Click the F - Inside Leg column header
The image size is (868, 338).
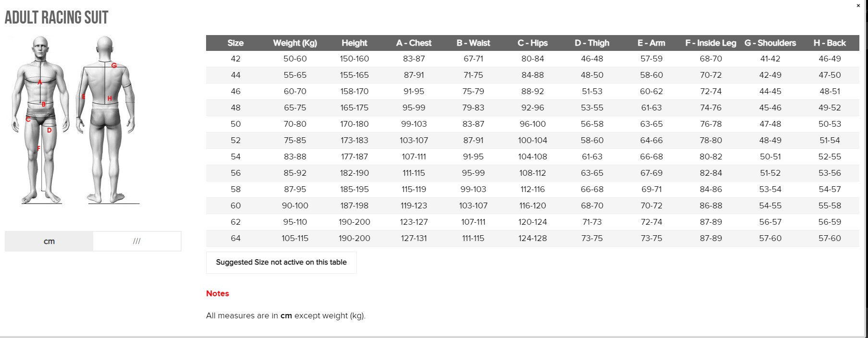[710, 43]
